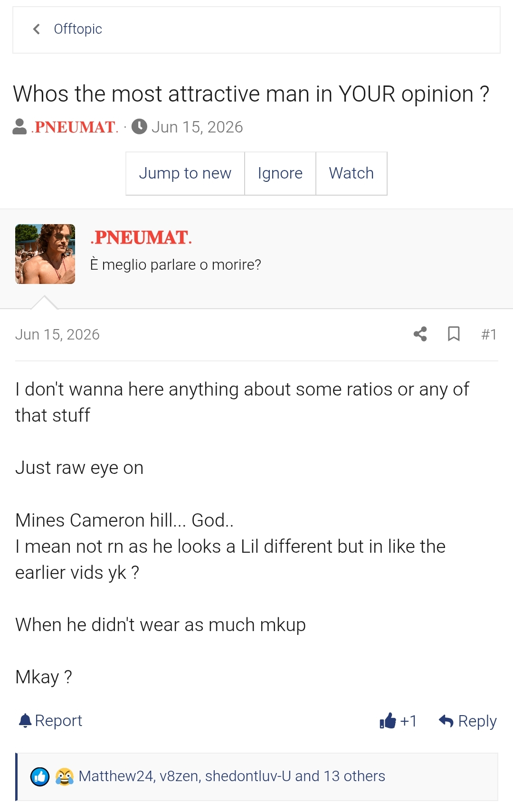Click the Jump to new button
Image resolution: width=513 pixels, height=812 pixels.
click(x=185, y=173)
